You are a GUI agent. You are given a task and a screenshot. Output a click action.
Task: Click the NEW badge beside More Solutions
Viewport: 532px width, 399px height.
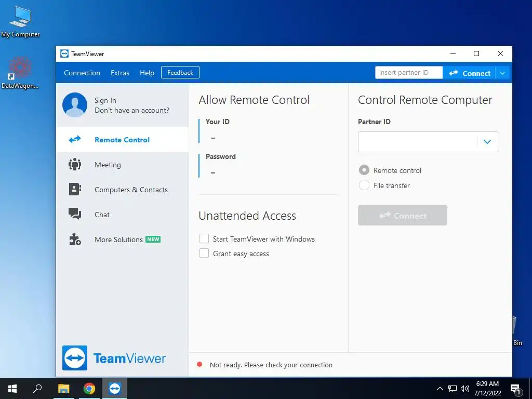(153, 239)
